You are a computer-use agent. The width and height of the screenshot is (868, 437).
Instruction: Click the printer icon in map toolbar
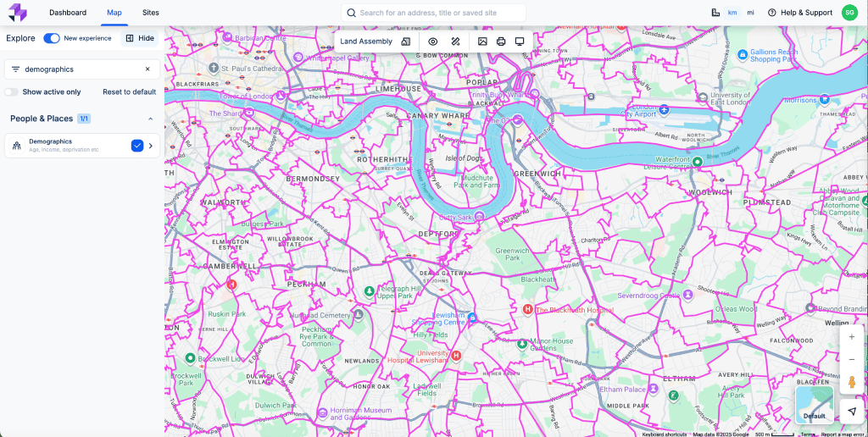(x=501, y=41)
